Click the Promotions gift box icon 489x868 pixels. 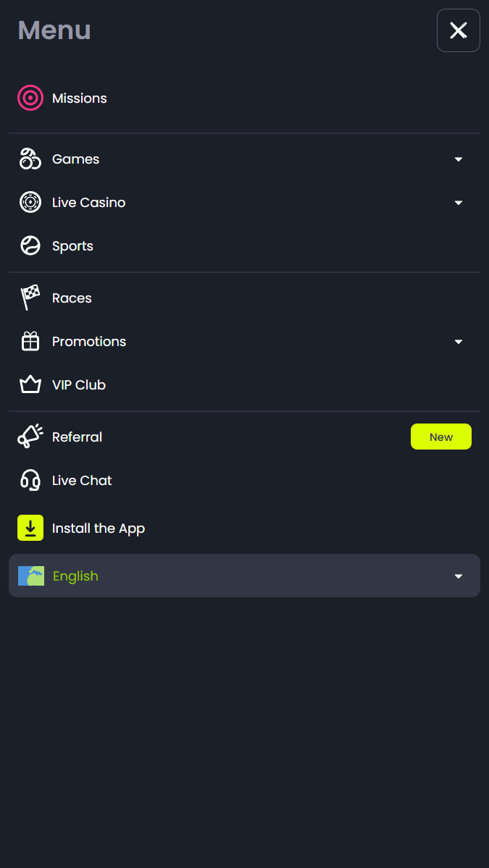point(30,341)
